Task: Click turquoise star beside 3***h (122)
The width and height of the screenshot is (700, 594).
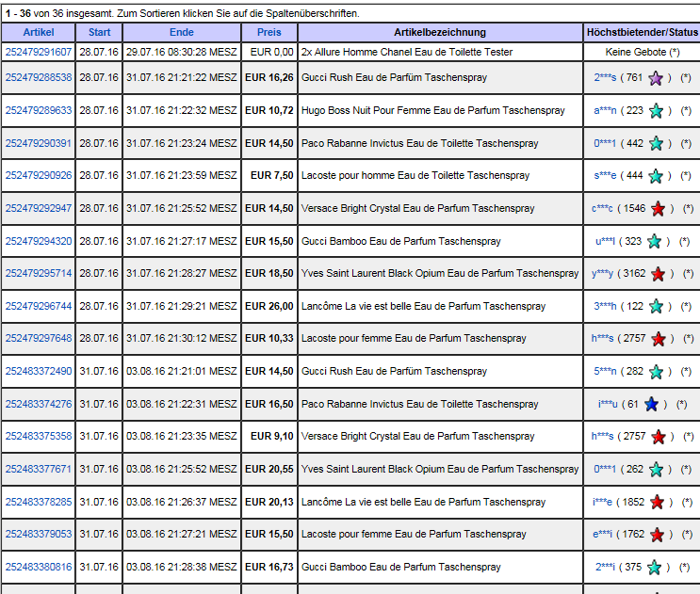Action: (x=656, y=306)
